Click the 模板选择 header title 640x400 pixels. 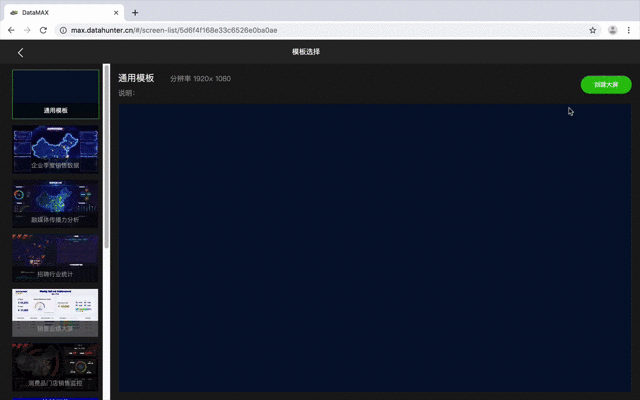click(306, 52)
